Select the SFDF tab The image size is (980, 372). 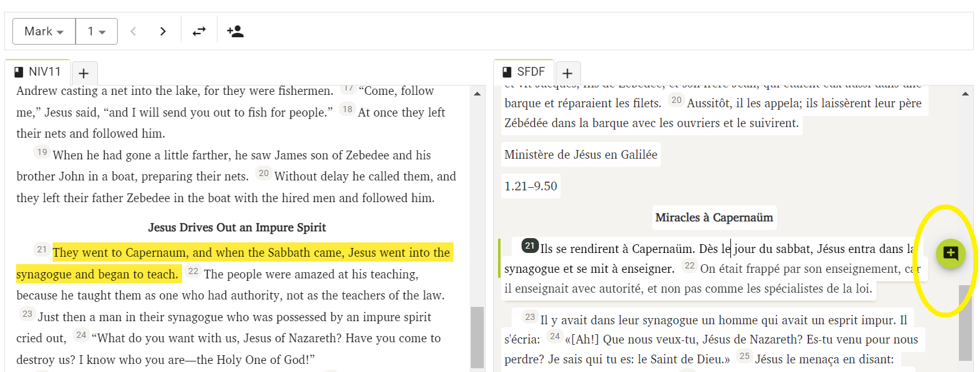523,72
